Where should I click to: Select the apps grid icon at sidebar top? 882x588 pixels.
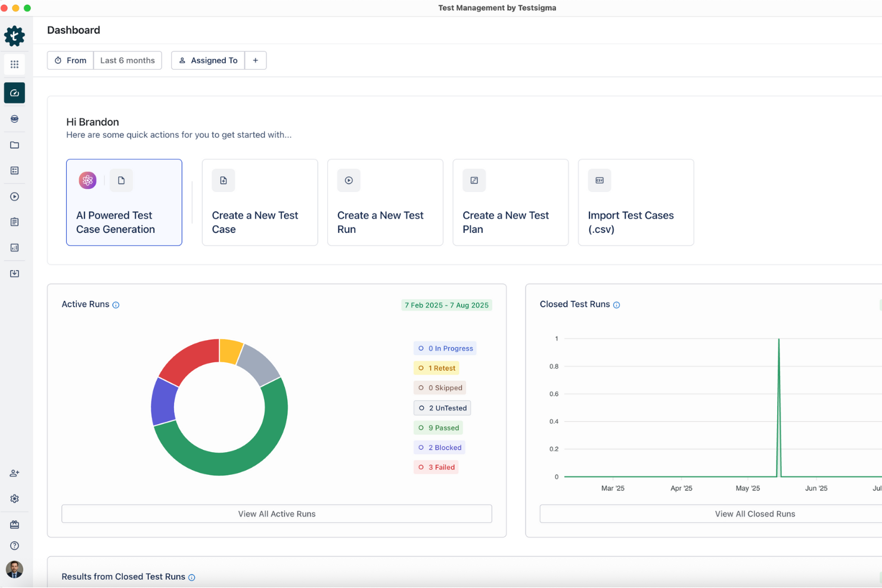[14, 64]
